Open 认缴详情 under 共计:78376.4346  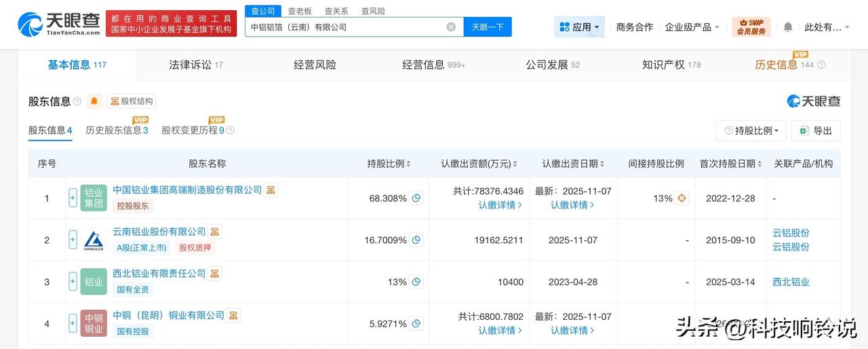coord(500,205)
